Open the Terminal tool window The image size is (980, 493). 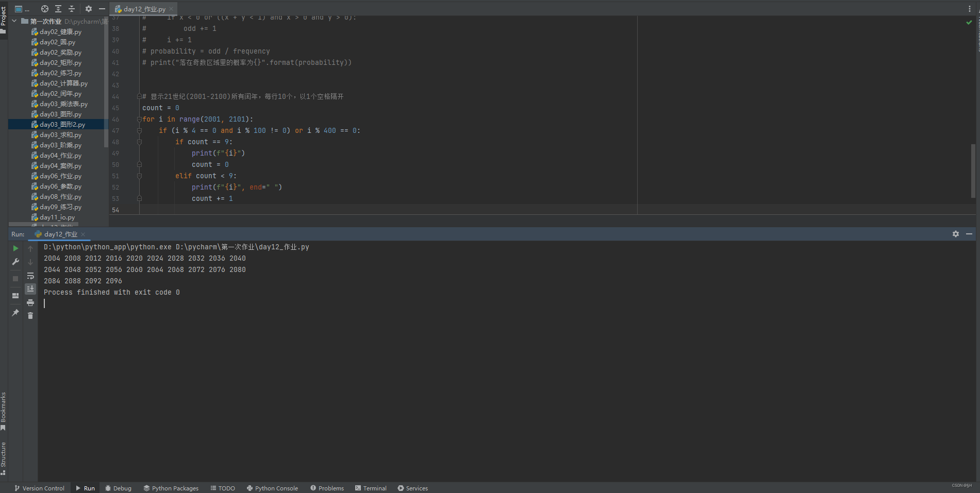[371, 488]
